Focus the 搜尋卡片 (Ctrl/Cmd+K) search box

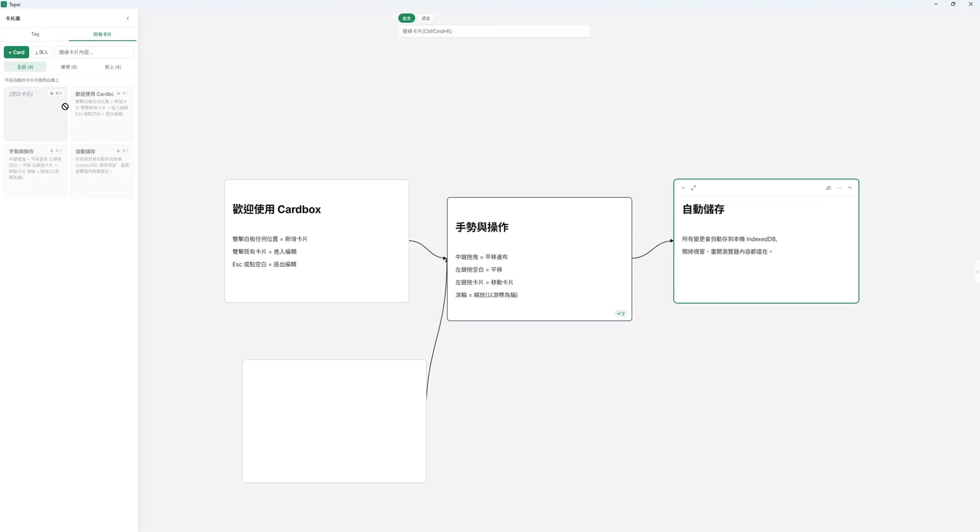click(494, 31)
